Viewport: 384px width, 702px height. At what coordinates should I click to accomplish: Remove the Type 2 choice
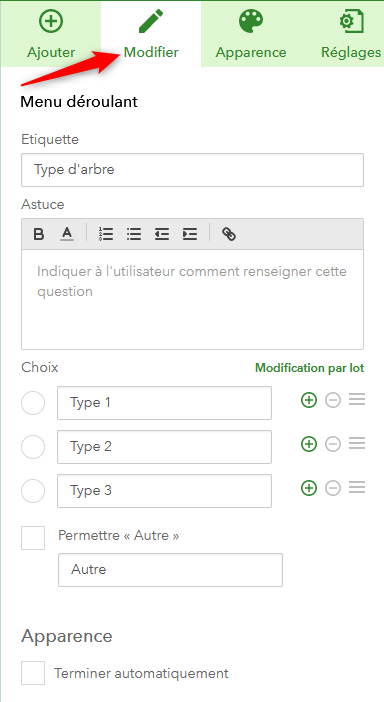333,444
